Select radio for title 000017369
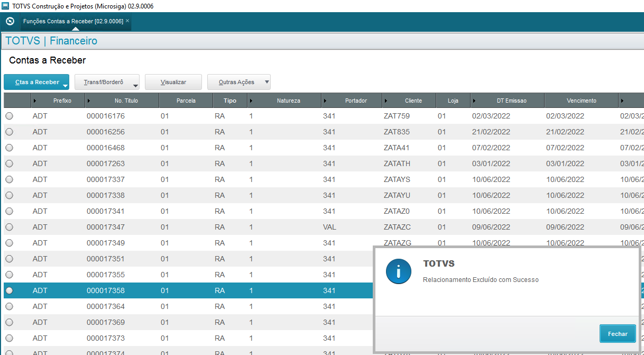This screenshot has width=644, height=355. (x=10, y=322)
